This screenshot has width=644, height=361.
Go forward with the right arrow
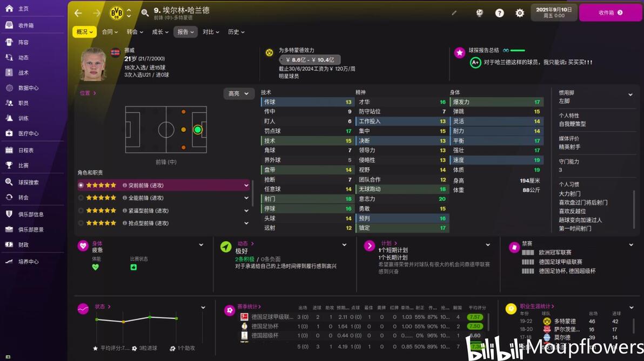coord(97,13)
